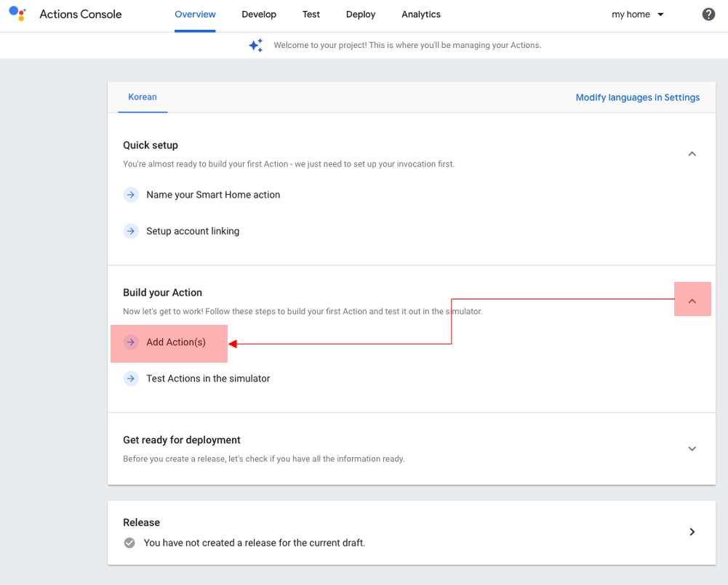Switch to the Develop tab
The width and height of the screenshot is (728, 585).
point(259,15)
